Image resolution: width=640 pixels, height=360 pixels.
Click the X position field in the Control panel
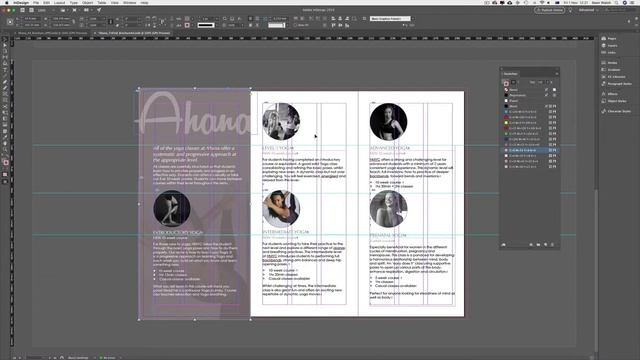pyautogui.click(x=31, y=18)
